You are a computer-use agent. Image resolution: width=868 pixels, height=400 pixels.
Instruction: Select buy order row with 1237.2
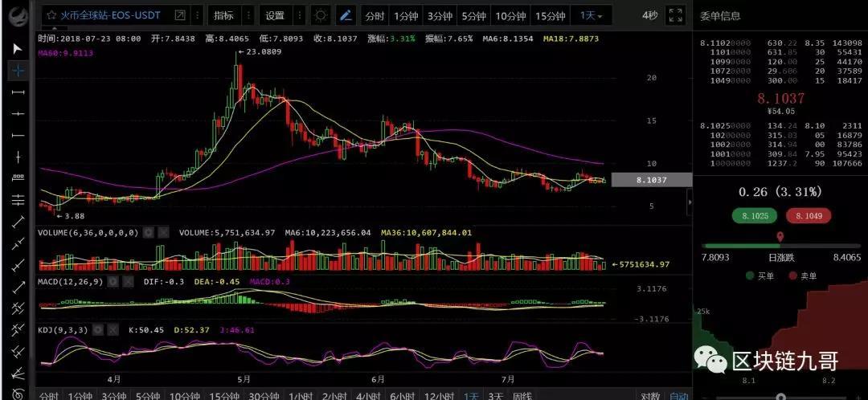(780, 163)
